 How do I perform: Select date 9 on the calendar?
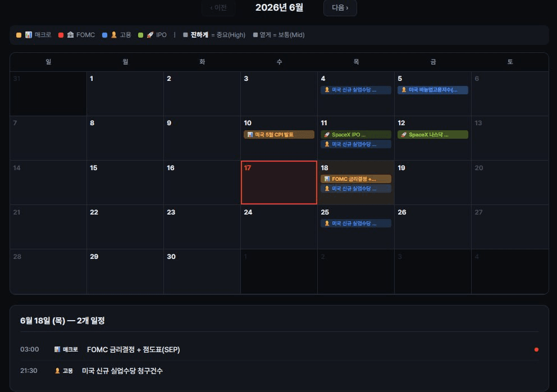pyautogui.click(x=202, y=138)
